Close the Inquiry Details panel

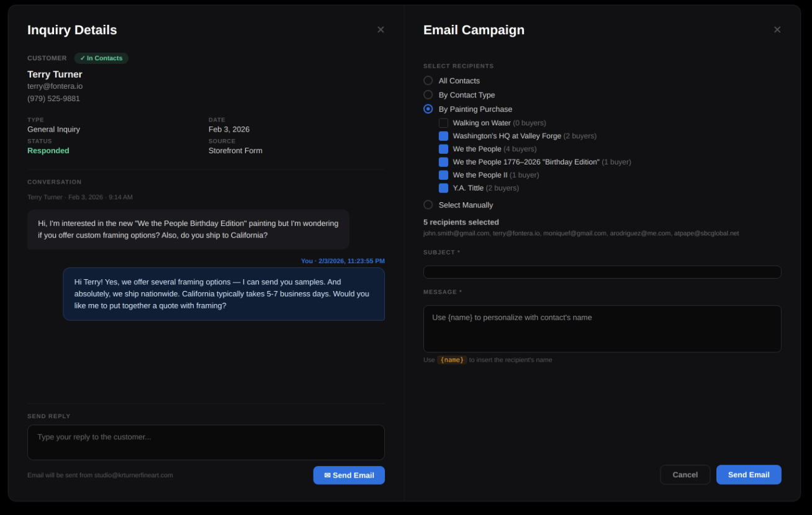point(381,30)
